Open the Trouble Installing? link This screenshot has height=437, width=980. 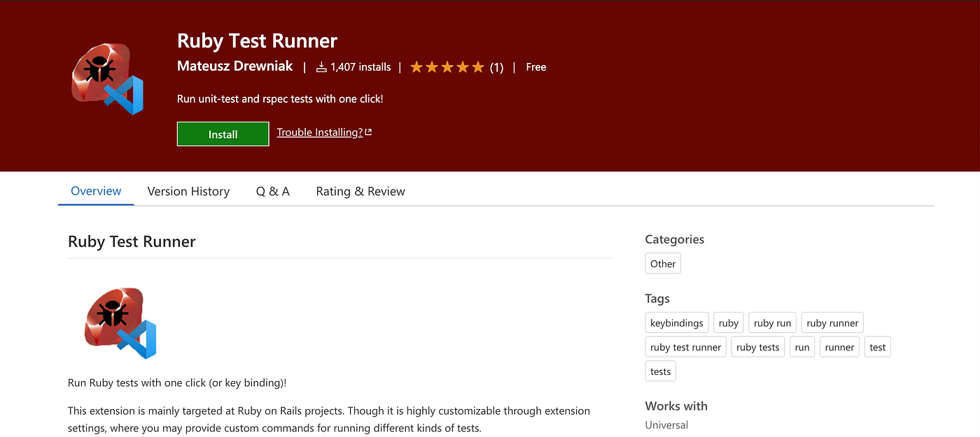(324, 132)
